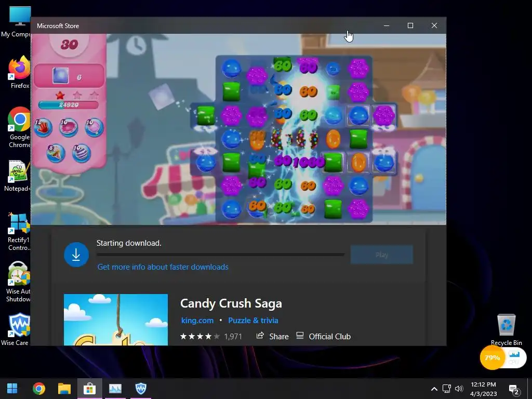Open Rectify11 Control Center desktop shortcut
The width and height of the screenshot is (532, 399).
pos(19,232)
